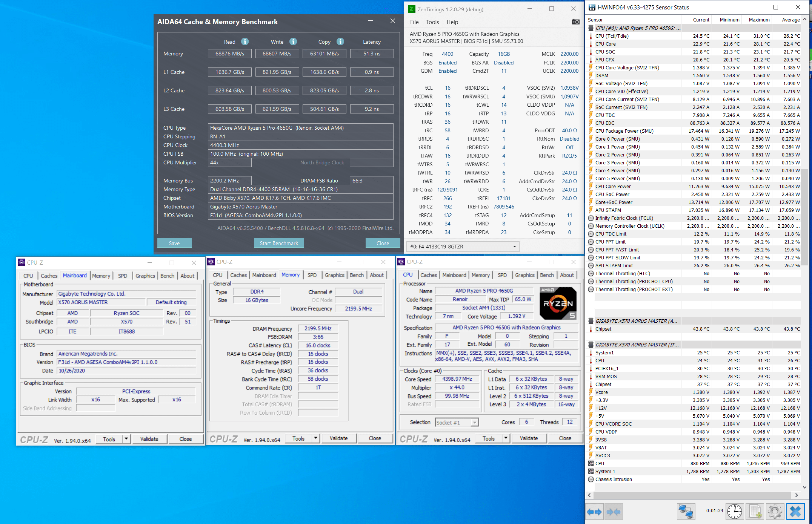
Task: Switch to SPD tab in Memory CPU-Z window
Action: [312, 275]
